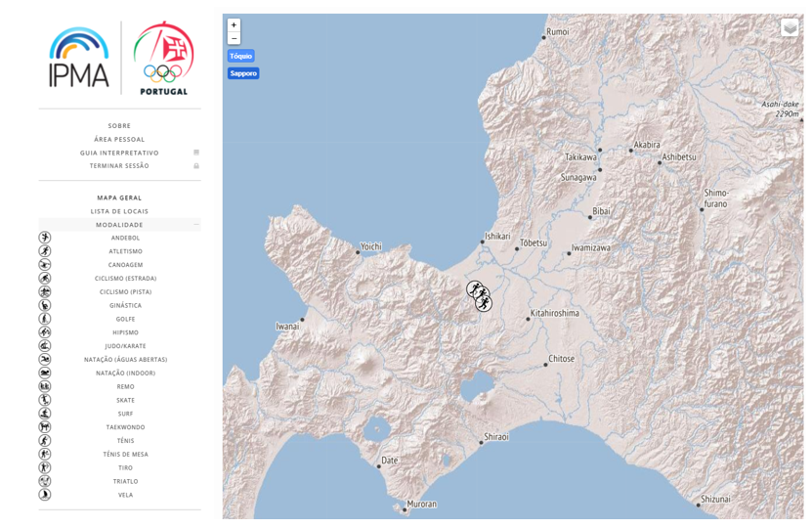The height and width of the screenshot is (528, 812).
Task: Click the lock icon by Terminar Sessão
Action: tap(196, 166)
